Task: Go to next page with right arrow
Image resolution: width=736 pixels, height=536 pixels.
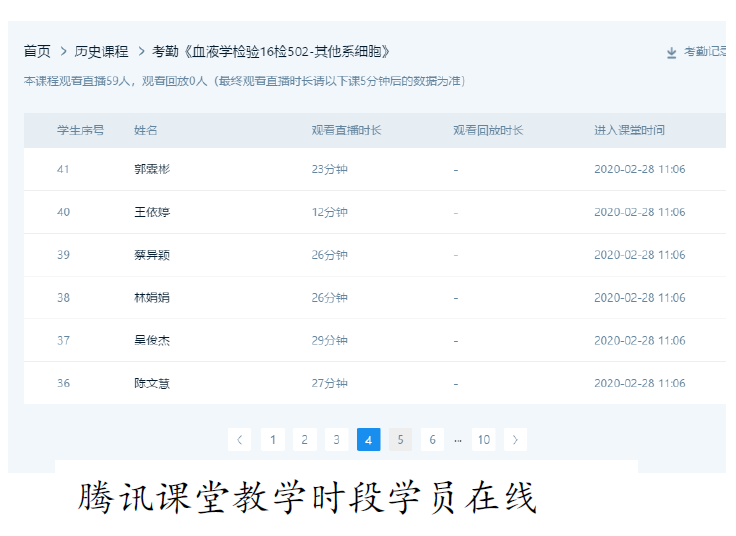Action: click(515, 440)
